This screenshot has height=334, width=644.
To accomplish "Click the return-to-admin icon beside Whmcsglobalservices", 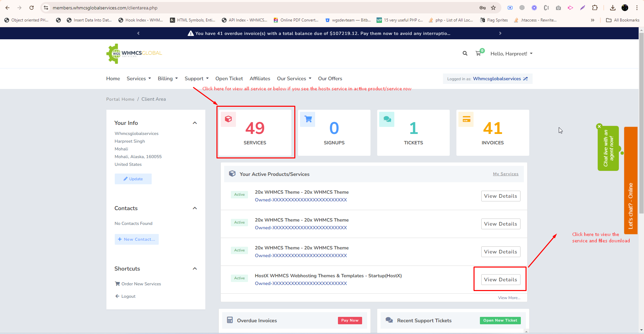I will point(526,79).
